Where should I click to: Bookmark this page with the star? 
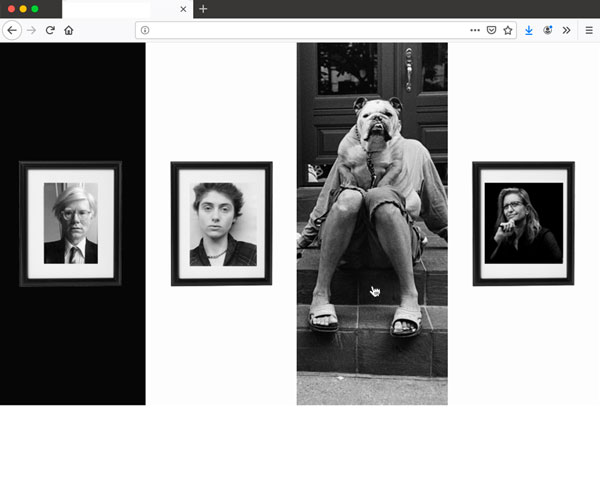click(x=507, y=30)
